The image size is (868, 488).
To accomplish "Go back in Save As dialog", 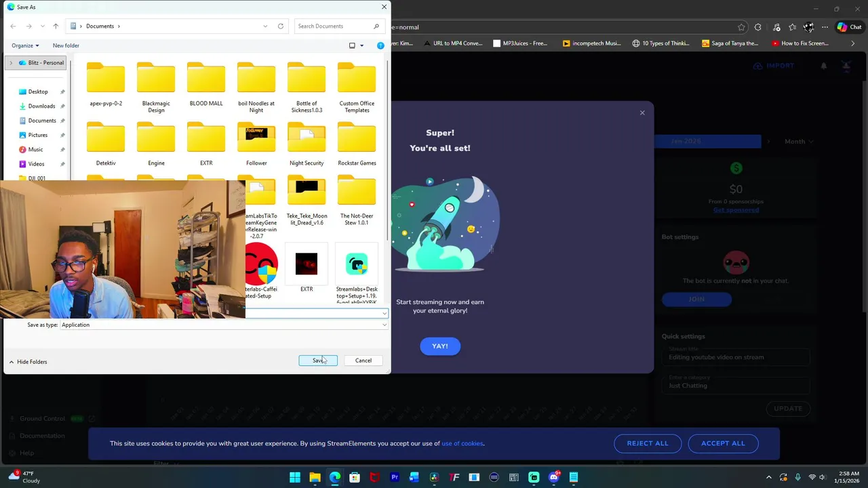I will pos(13,26).
